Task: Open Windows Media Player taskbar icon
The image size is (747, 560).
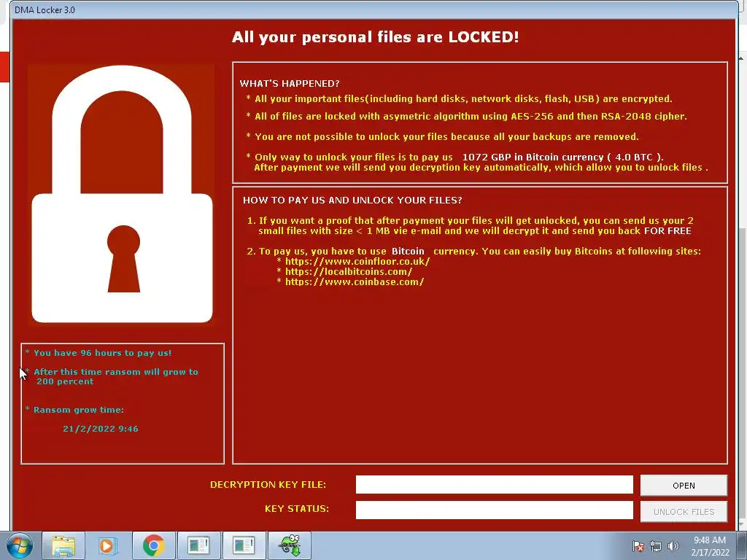Action: pyautogui.click(x=108, y=545)
